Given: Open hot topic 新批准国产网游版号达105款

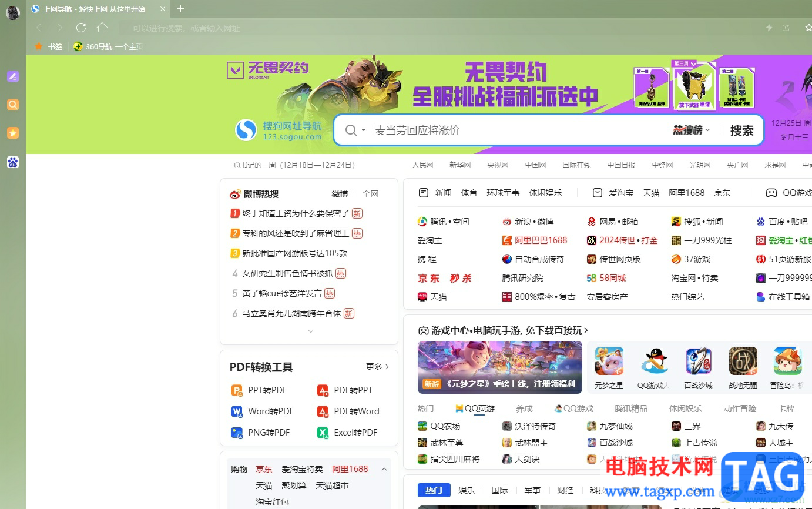Looking at the screenshot, I should 295,253.
